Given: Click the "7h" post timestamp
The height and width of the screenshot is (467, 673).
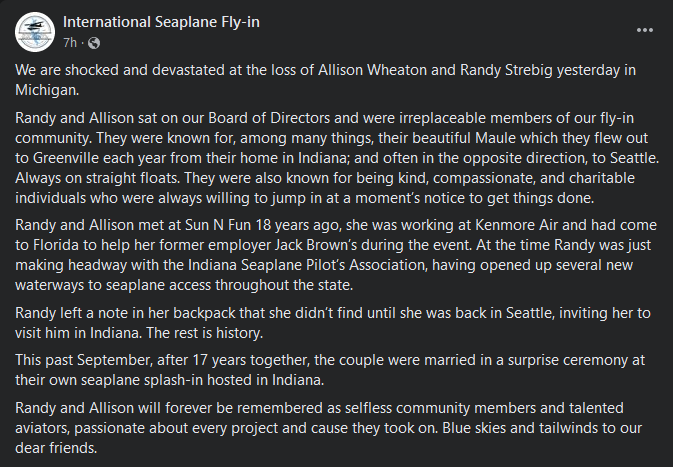Looking at the screenshot, I should (x=70, y=42).
